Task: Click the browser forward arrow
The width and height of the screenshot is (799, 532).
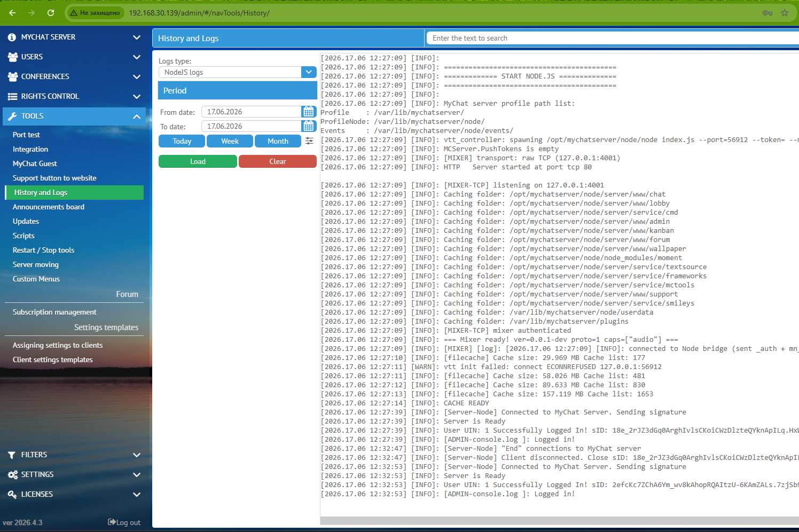Action: (x=32, y=13)
